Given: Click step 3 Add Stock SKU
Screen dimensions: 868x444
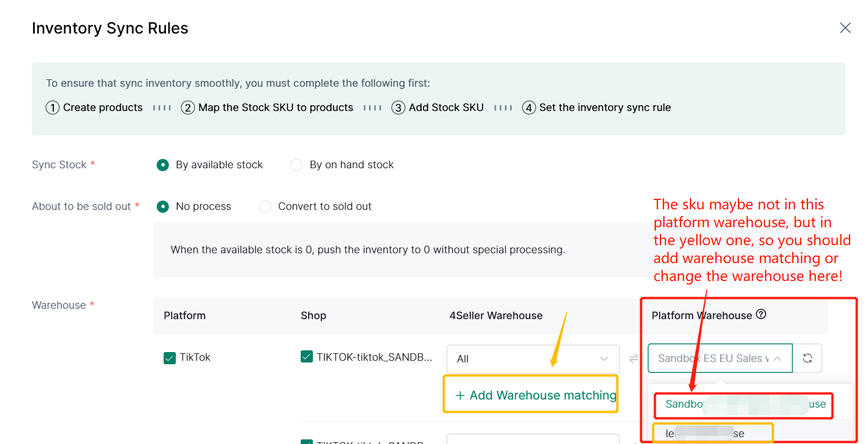Looking at the screenshot, I should pyautogui.click(x=438, y=108).
